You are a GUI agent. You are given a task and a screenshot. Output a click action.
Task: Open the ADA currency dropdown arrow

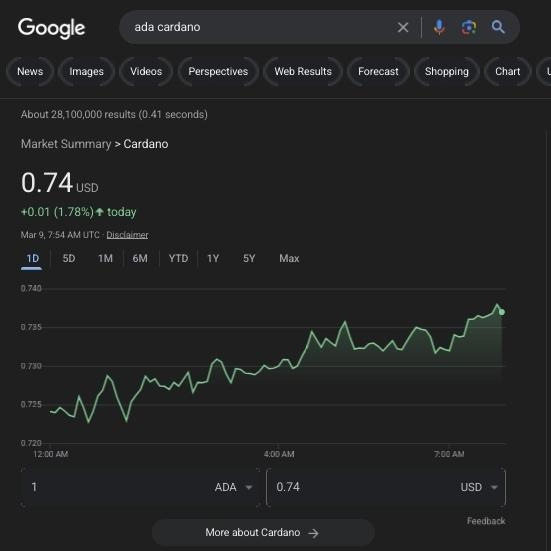click(249, 487)
